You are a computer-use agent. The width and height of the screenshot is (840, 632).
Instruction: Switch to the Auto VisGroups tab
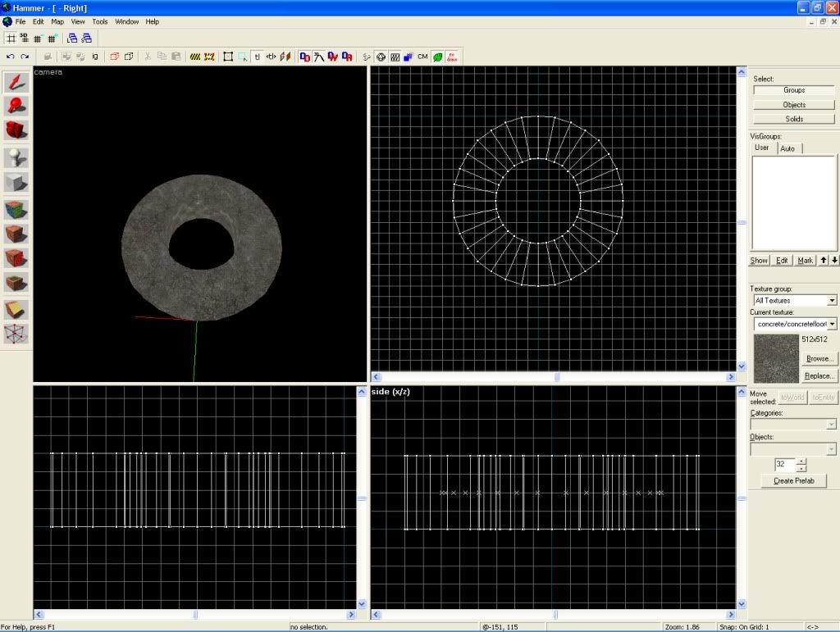[787, 148]
